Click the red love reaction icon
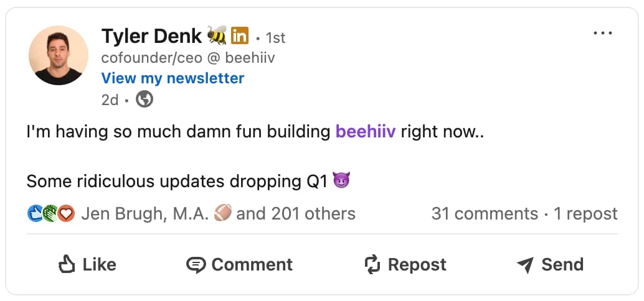Viewport: 644px width, 301px height. coord(66,214)
